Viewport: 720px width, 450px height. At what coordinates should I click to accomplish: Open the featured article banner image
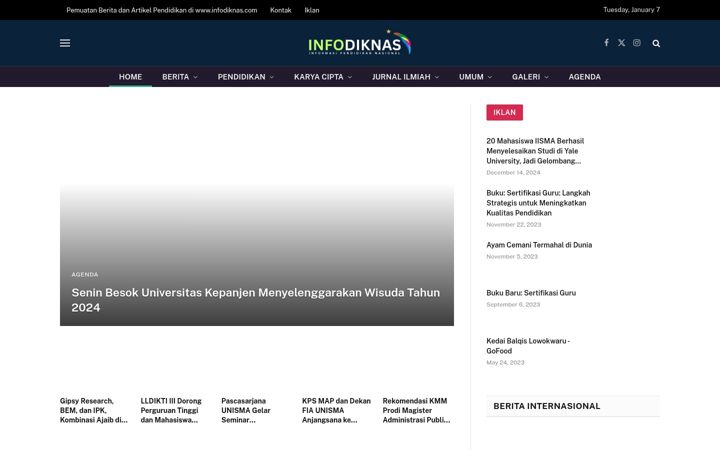tap(257, 216)
